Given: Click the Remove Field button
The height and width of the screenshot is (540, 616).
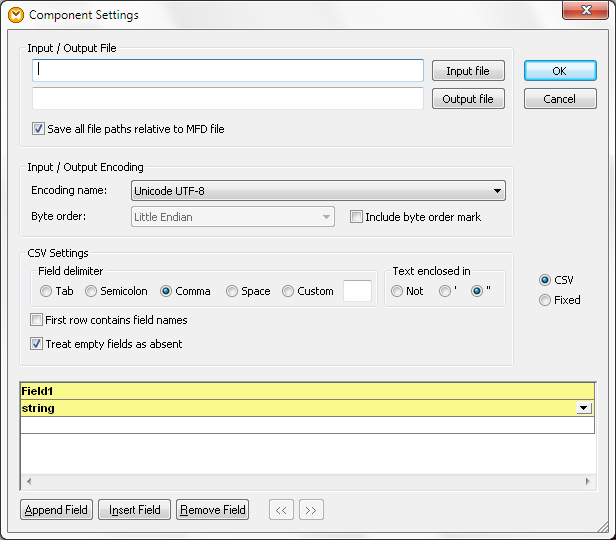Looking at the screenshot, I should (x=212, y=510).
